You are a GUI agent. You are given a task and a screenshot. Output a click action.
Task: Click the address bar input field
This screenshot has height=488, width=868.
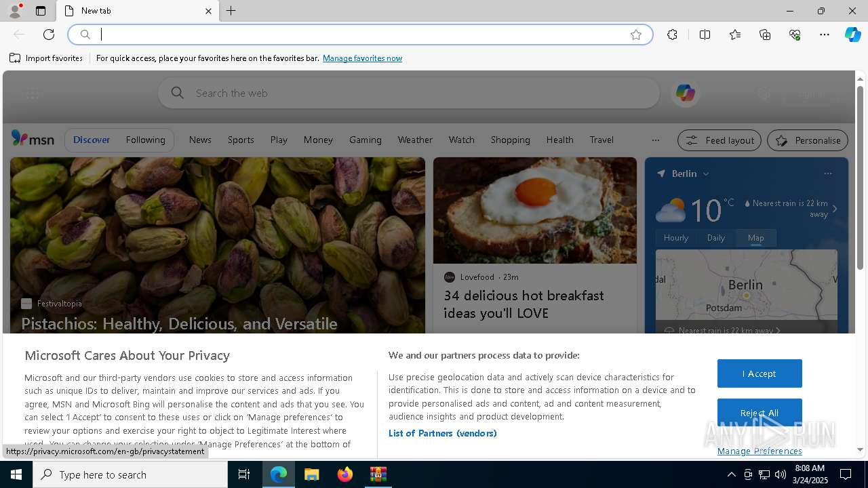tap(359, 35)
